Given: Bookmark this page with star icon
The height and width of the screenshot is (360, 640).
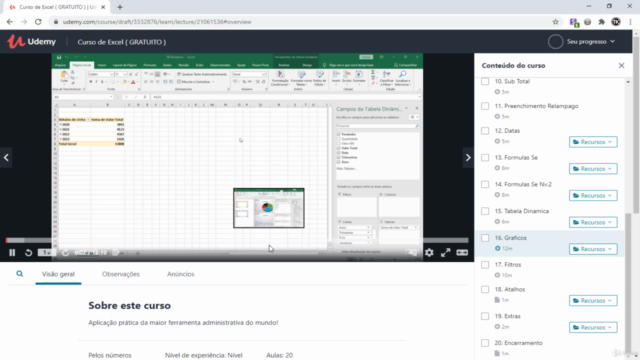Looking at the screenshot, I should (x=555, y=22).
